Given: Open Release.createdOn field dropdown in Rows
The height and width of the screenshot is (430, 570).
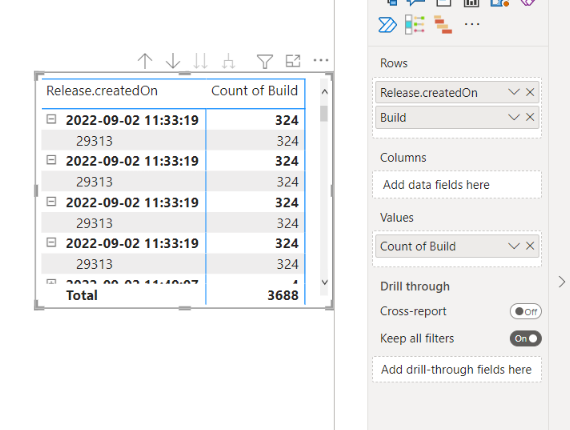Looking at the screenshot, I should [x=513, y=92].
